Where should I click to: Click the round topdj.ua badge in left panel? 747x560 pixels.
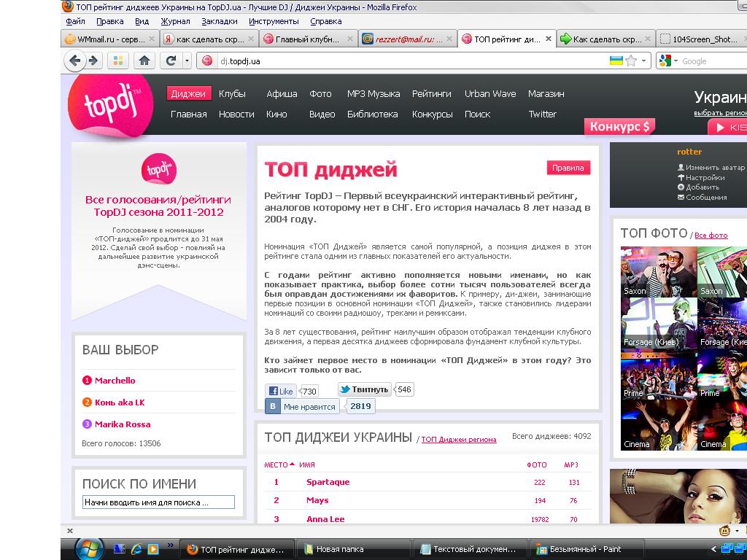[x=158, y=169]
